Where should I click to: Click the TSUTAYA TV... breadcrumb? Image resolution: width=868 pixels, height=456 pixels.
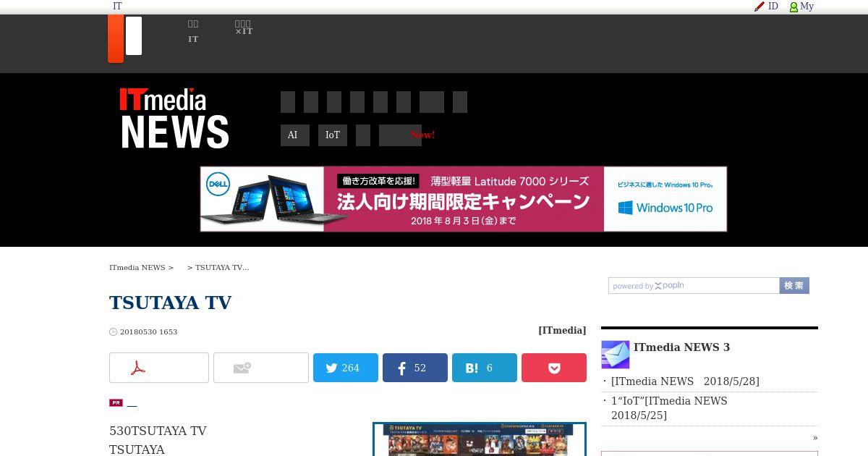click(x=222, y=268)
